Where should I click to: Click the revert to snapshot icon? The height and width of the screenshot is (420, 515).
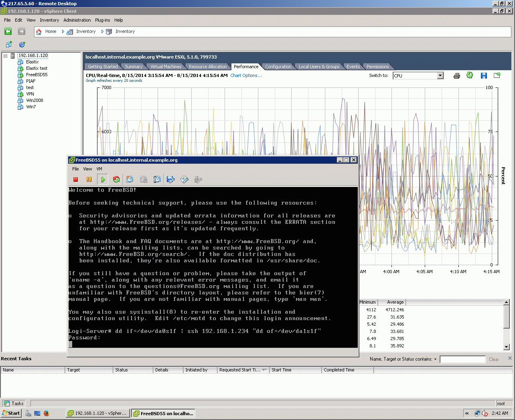144,179
